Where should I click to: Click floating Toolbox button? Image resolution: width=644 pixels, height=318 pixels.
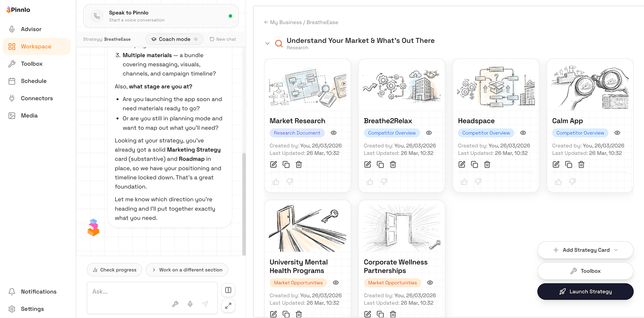tap(585, 271)
